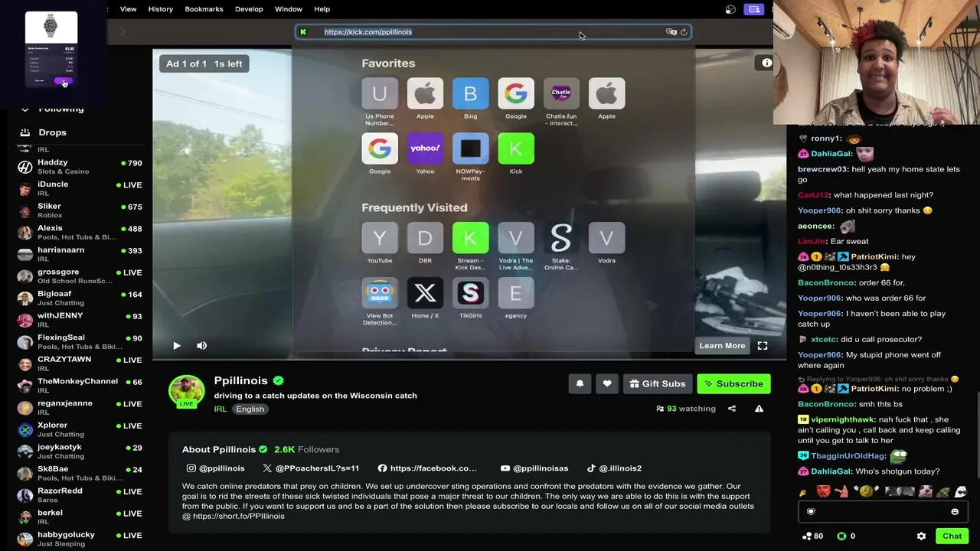Open the Facebook profile link
Screen dimensions: 980x551
point(427,468)
